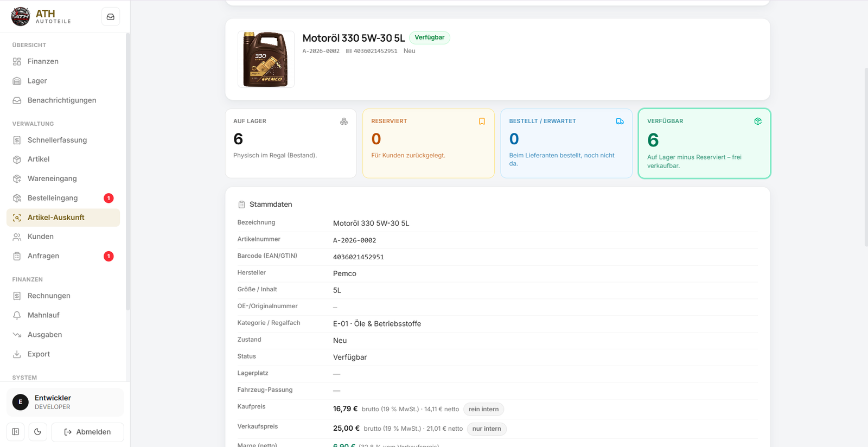Open Mahnlauf page
This screenshot has width=868, height=447.
[x=63, y=315]
